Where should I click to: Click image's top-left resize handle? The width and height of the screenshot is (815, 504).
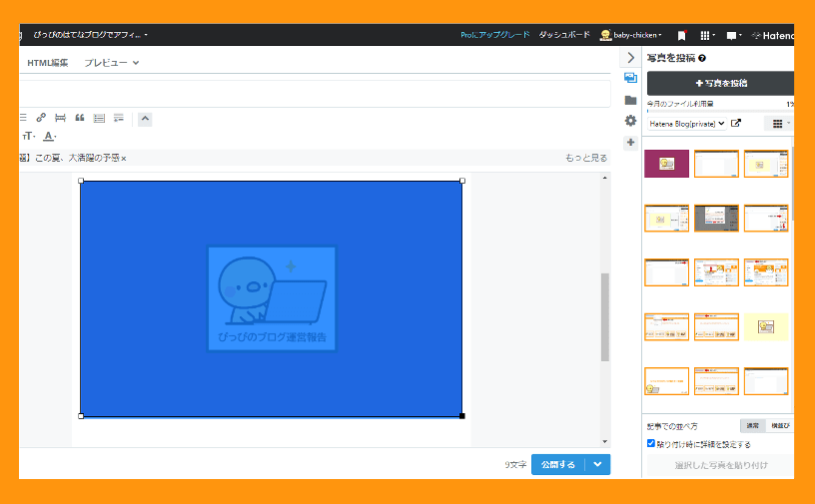[x=81, y=181]
